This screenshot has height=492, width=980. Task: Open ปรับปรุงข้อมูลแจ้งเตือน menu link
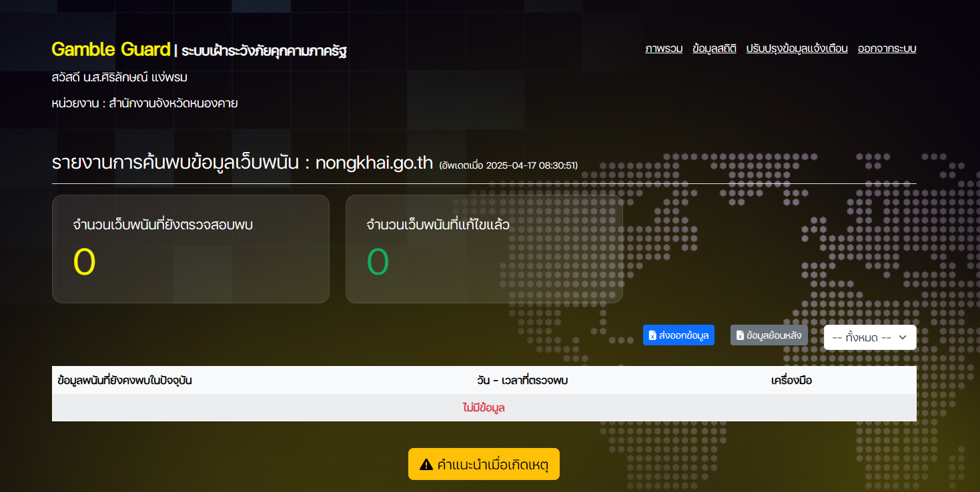797,49
